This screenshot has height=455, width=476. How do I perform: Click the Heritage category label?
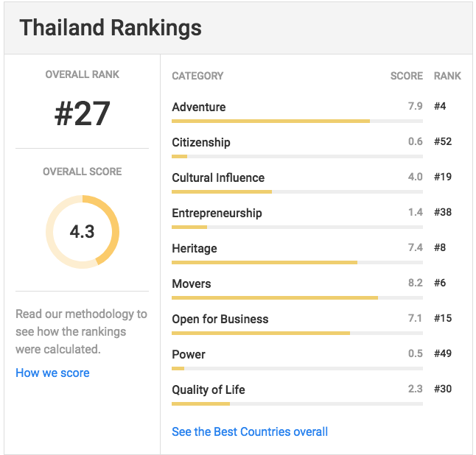[195, 248]
